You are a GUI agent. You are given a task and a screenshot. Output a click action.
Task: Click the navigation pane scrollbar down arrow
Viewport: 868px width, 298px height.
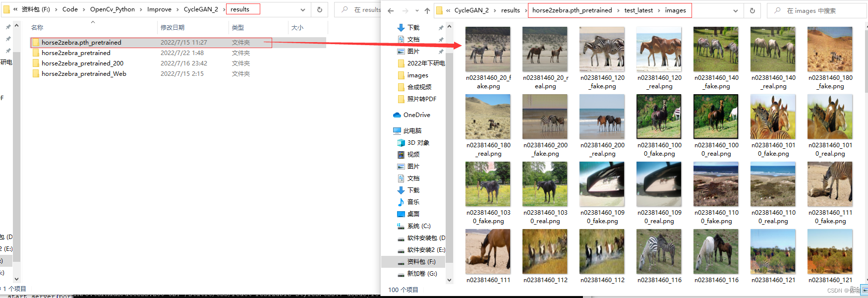(449, 280)
